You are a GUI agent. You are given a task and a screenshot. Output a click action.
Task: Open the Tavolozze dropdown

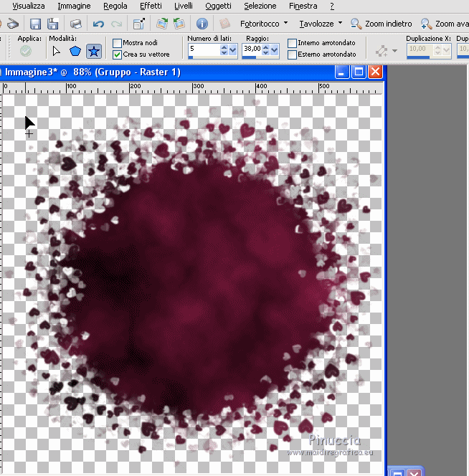pos(320,24)
